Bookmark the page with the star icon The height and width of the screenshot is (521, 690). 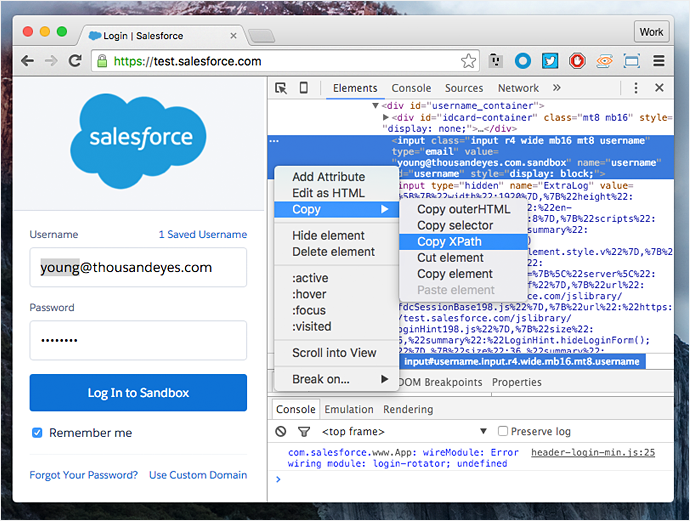(468, 61)
